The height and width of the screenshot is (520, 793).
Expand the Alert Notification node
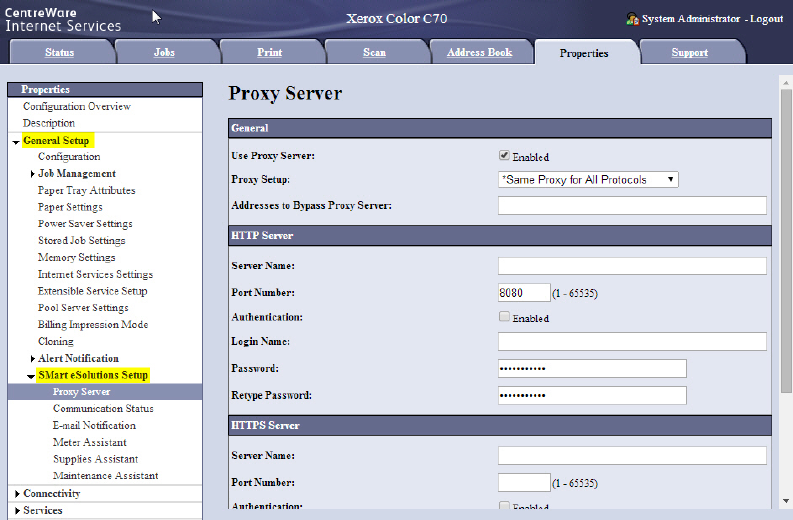click(32, 358)
